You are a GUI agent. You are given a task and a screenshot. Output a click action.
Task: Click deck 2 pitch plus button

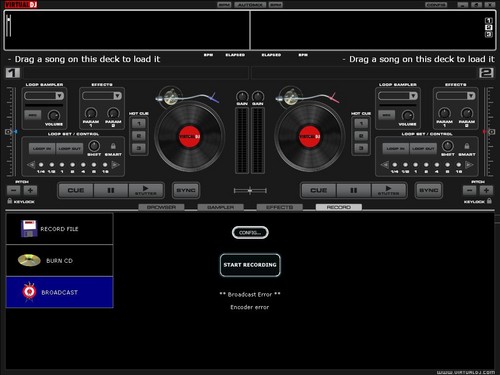[x=486, y=190]
